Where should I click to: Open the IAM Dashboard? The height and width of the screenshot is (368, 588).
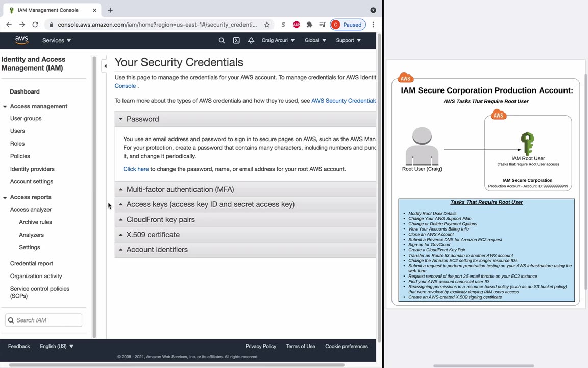24,91
